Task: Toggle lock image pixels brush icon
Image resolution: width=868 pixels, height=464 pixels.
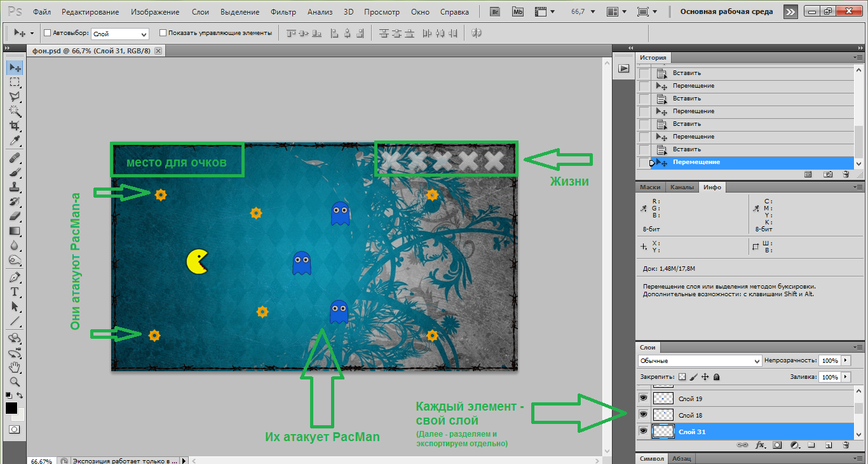Action: 693,377
